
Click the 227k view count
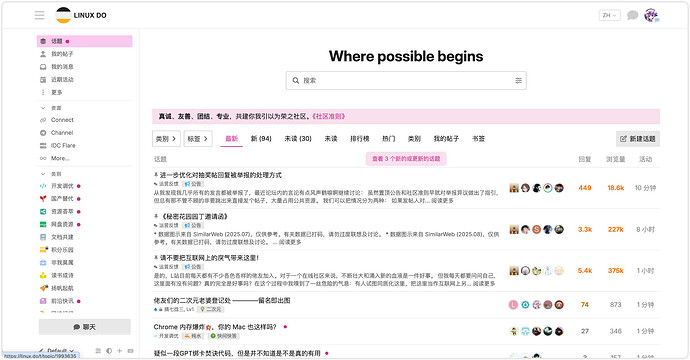coord(616,229)
